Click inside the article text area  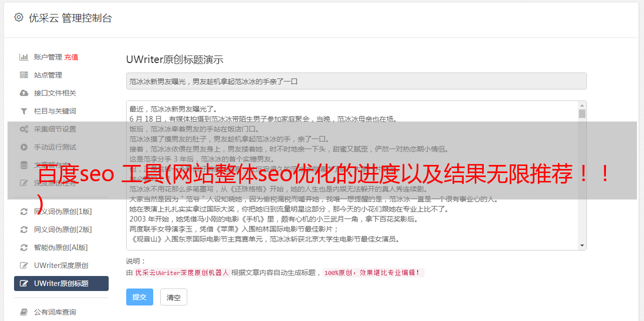coord(352,175)
